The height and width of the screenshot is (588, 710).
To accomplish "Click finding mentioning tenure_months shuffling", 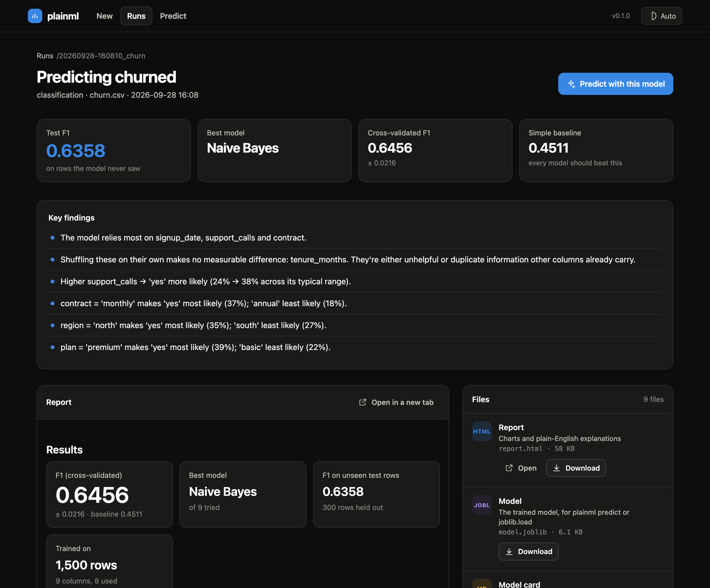I will pyautogui.click(x=348, y=260).
